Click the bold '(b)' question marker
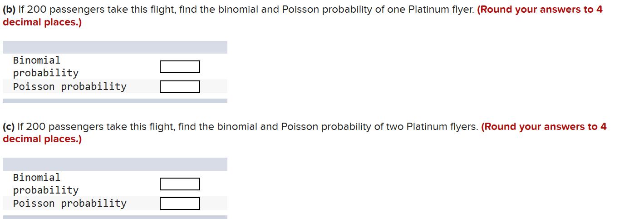 coord(9,10)
